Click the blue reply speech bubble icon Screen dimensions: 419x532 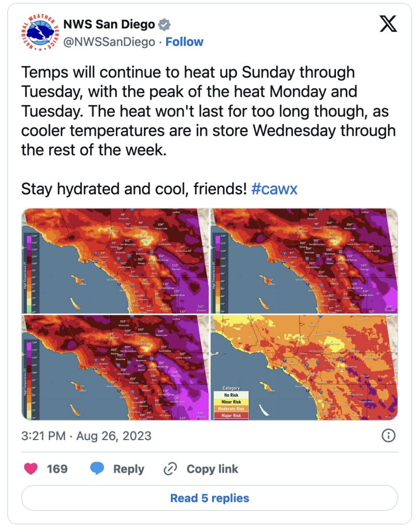coord(97,469)
